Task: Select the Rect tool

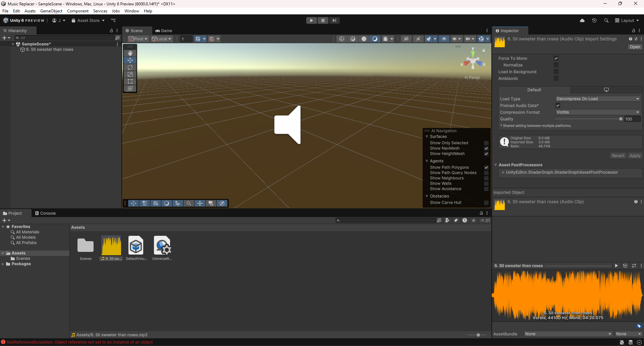Action: coord(130,81)
